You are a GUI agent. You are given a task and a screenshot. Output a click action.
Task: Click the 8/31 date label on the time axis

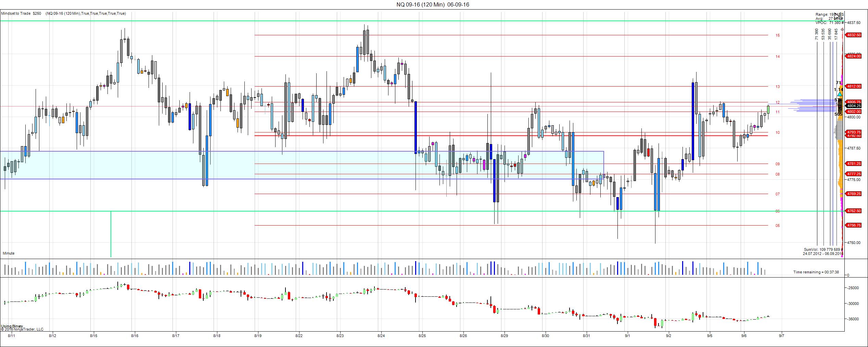coord(586,336)
